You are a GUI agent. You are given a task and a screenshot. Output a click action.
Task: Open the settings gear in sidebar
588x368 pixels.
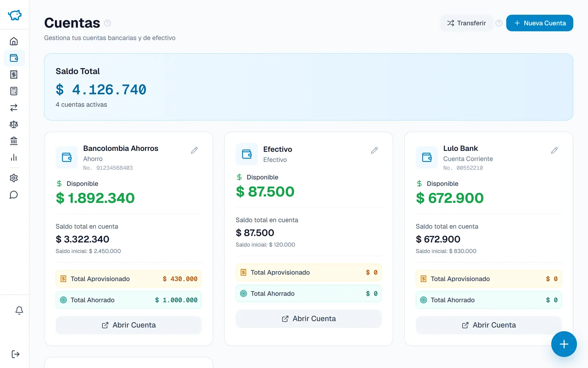tap(14, 178)
